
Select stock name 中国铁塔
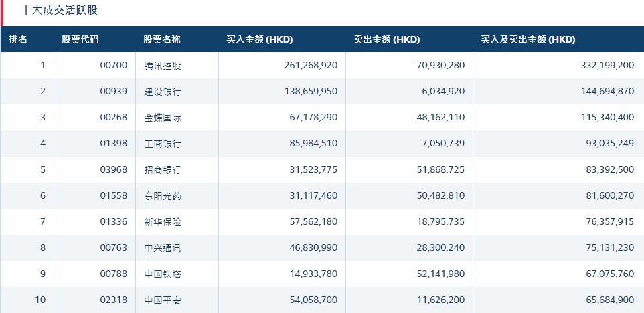(x=163, y=274)
